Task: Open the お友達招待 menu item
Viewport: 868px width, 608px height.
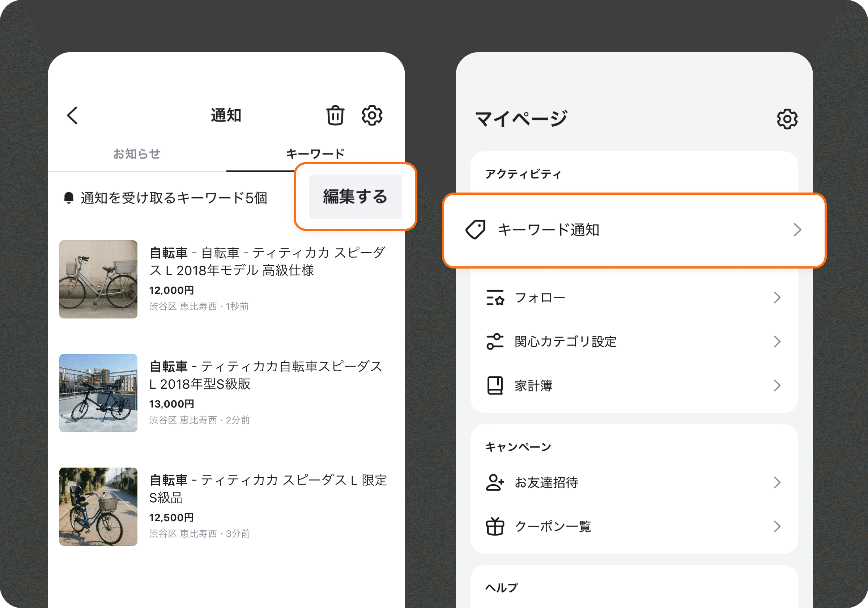Action: coord(634,482)
